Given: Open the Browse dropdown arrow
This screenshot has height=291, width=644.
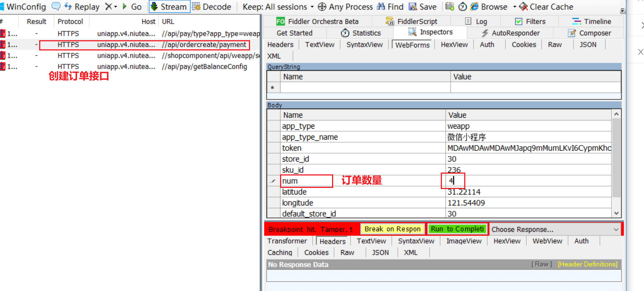Looking at the screenshot, I should tap(515, 7).
